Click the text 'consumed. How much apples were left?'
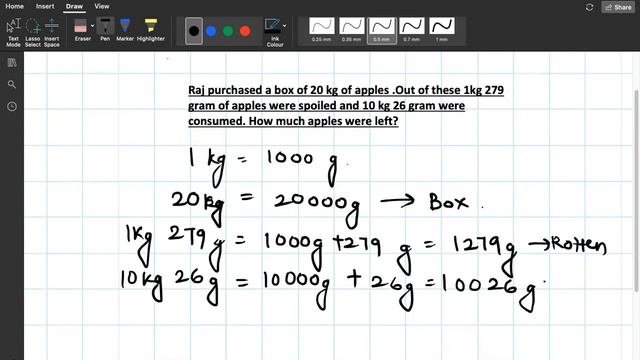640x360 pixels. (293, 121)
